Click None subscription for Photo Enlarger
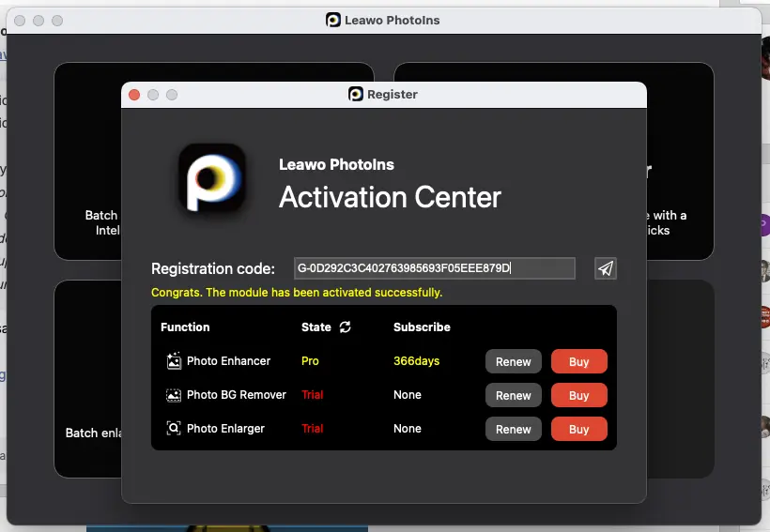The height and width of the screenshot is (532, 770). [408, 429]
